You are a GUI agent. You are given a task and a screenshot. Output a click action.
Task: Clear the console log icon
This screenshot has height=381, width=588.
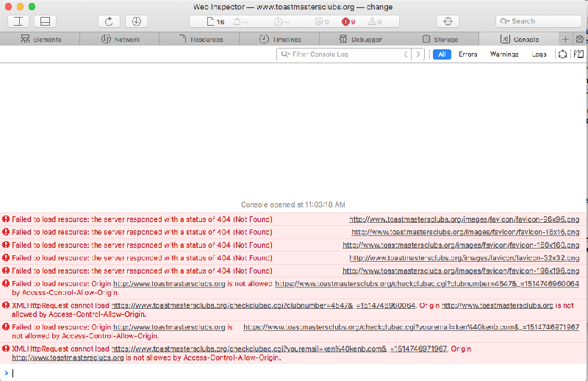578,54
